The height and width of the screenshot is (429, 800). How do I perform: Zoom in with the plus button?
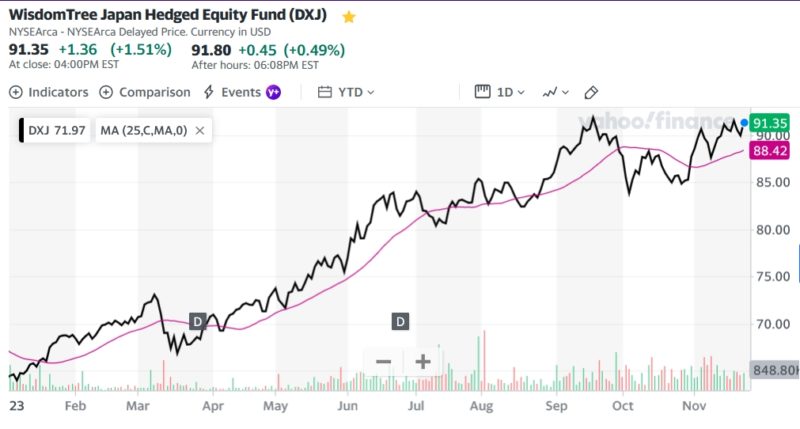coord(422,362)
